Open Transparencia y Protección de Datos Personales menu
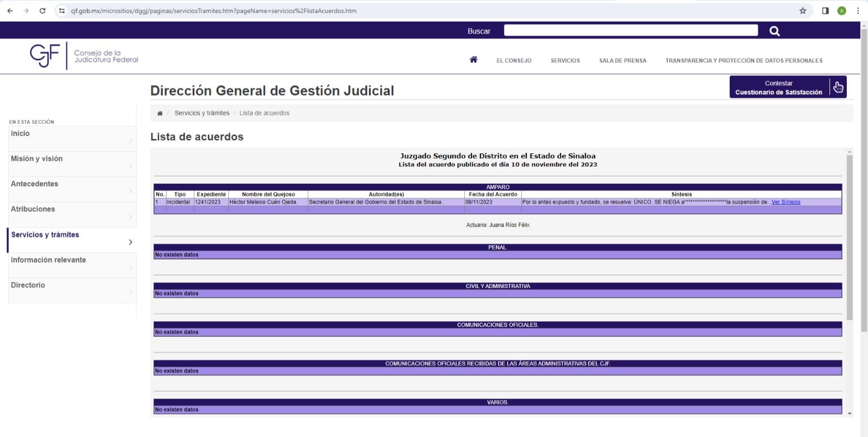Screen dimensions: 868x437 (x=744, y=61)
